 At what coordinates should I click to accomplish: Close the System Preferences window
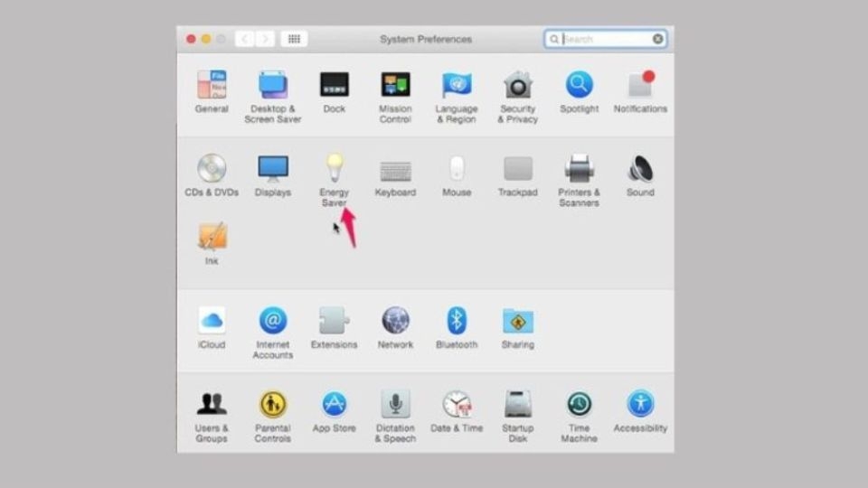pos(191,39)
